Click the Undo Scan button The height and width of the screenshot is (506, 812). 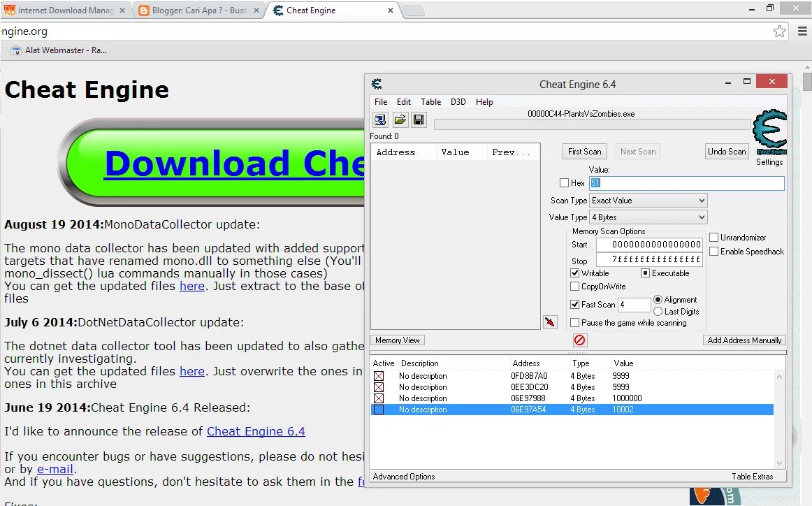[x=727, y=152]
